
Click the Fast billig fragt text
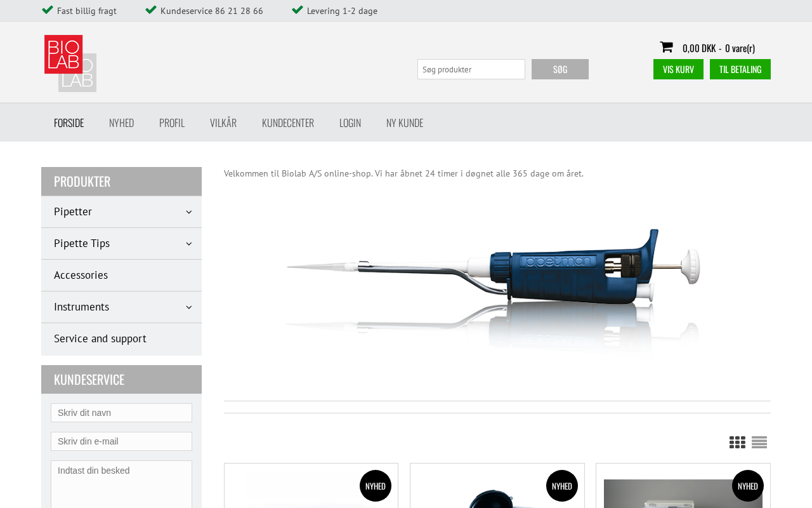pyautogui.click(x=87, y=11)
